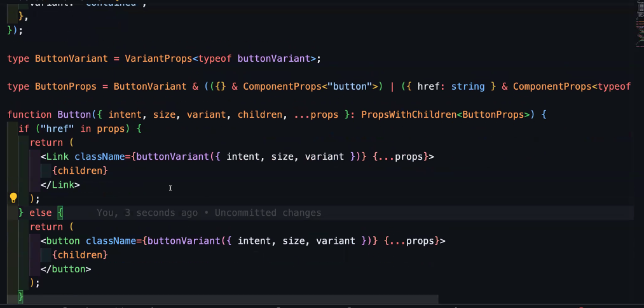Click "VariantProps" in the ButtonVariant type line
Image resolution: width=644 pixels, height=308 pixels.
click(158, 59)
